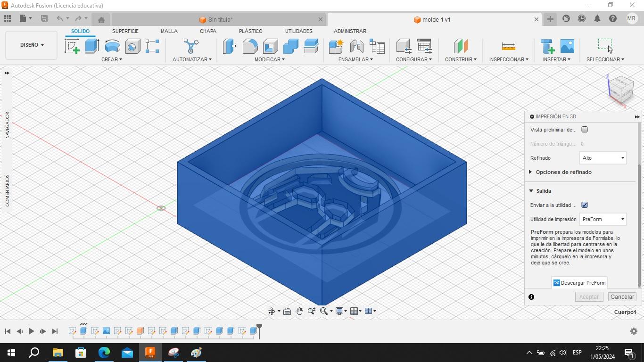The height and width of the screenshot is (362, 644).
Task: Open Microsoft Edge from the taskbar
Action: [x=104, y=353]
